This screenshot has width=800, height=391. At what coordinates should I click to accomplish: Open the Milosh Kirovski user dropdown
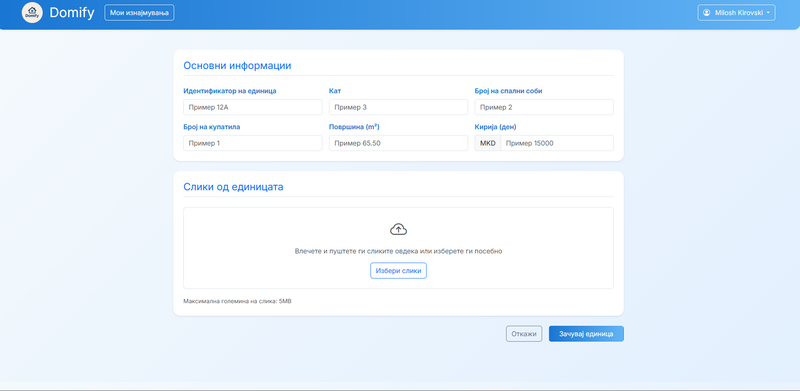pyautogui.click(x=736, y=13)
